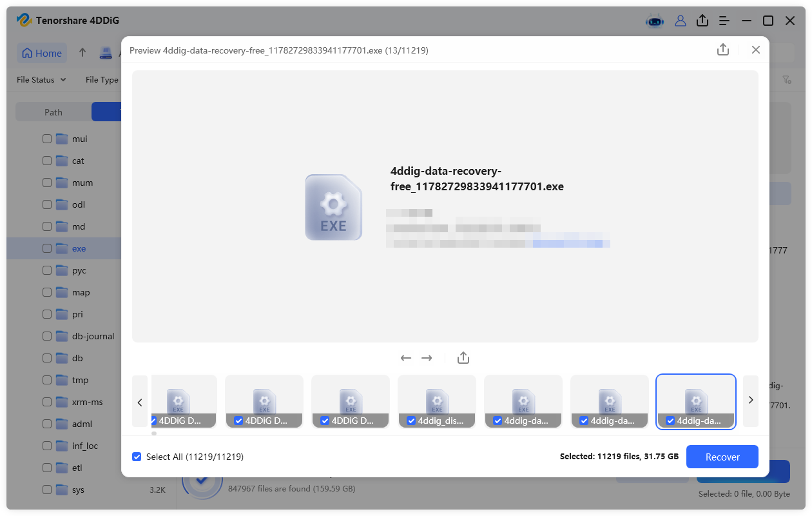Move the thumbnail strip left with the chevron

[140, 401]
